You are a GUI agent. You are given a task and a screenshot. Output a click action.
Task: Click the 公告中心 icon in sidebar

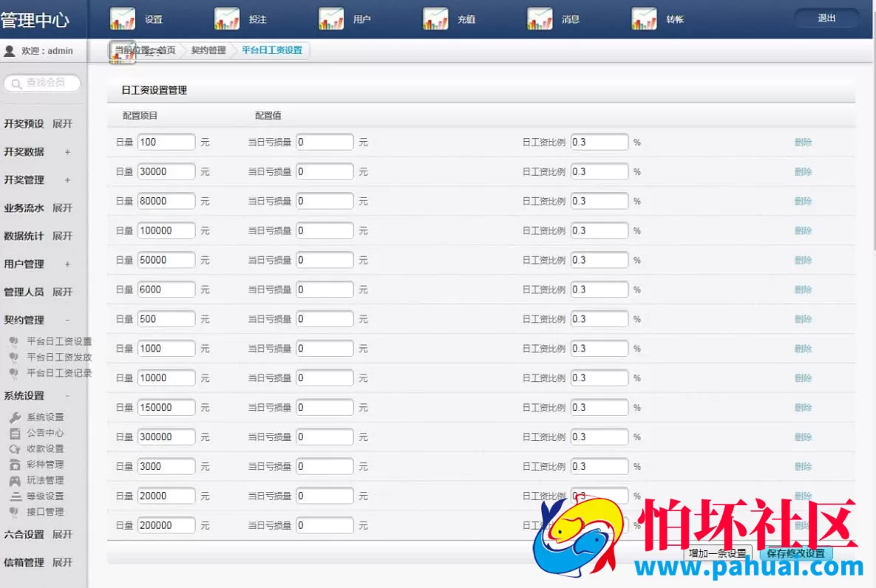point(15,432)
